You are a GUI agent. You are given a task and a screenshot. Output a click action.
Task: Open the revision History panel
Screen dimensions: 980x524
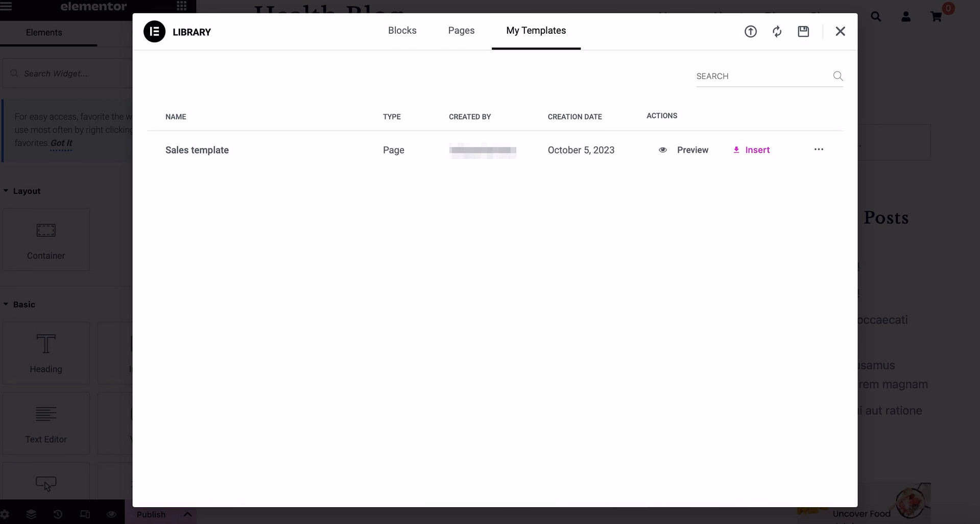click(x=58, y=514)
